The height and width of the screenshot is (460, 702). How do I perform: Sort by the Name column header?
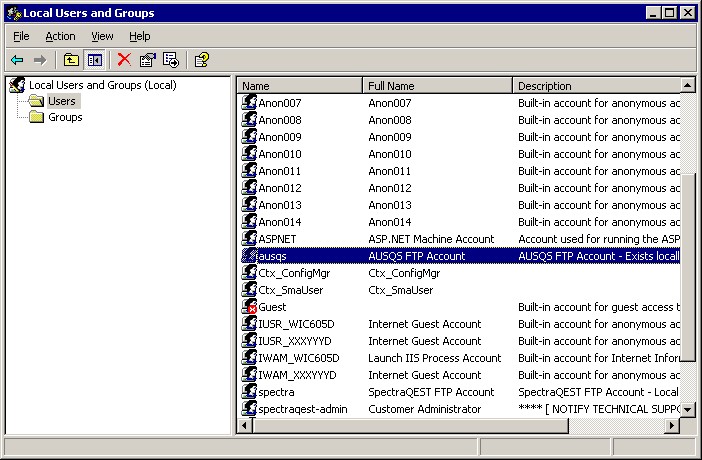(300, 86)
